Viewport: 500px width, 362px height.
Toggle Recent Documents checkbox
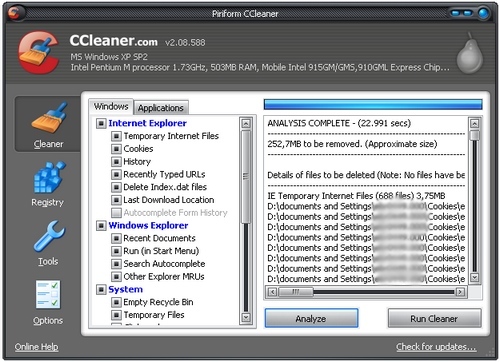coord(116,238)
